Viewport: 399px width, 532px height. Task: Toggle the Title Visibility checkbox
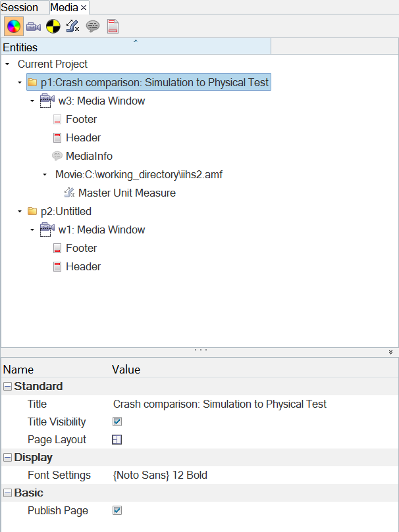pos(117,422)
